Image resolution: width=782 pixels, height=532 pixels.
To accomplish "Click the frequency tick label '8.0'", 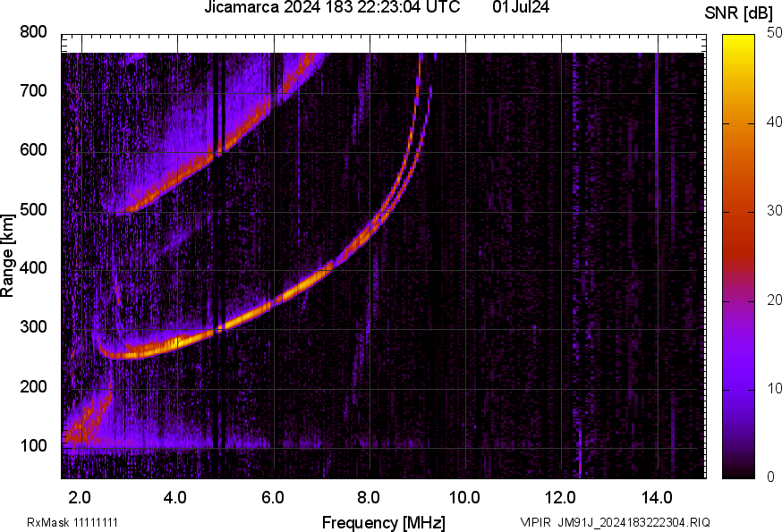I will tap(368, 497).
